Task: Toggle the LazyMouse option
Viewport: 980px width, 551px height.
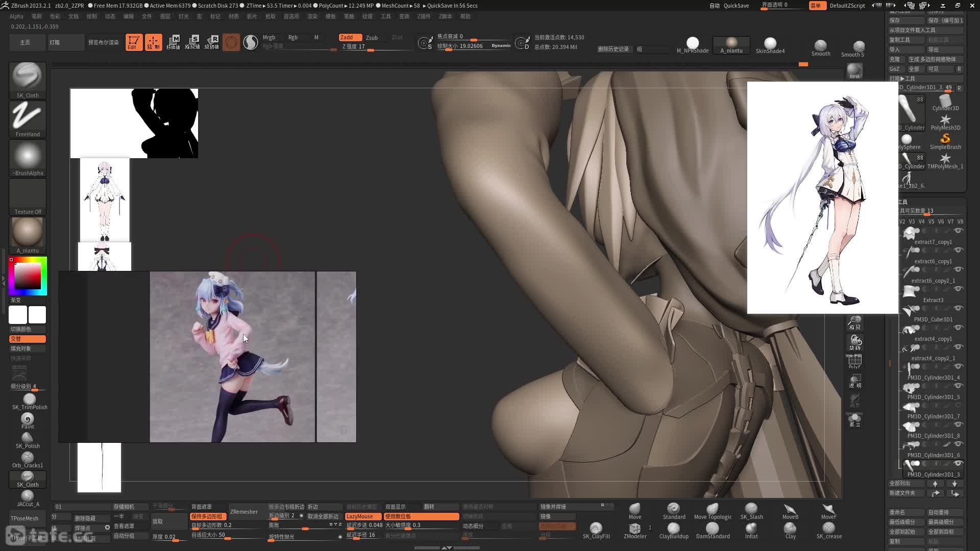Action: pyautogui.click(x=363, y=516)
